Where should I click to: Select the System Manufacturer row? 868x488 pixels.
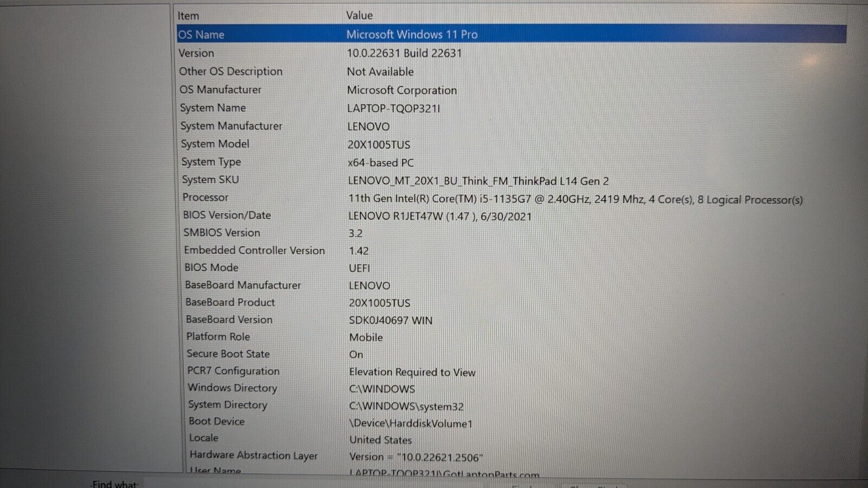[x=231, y=126]
